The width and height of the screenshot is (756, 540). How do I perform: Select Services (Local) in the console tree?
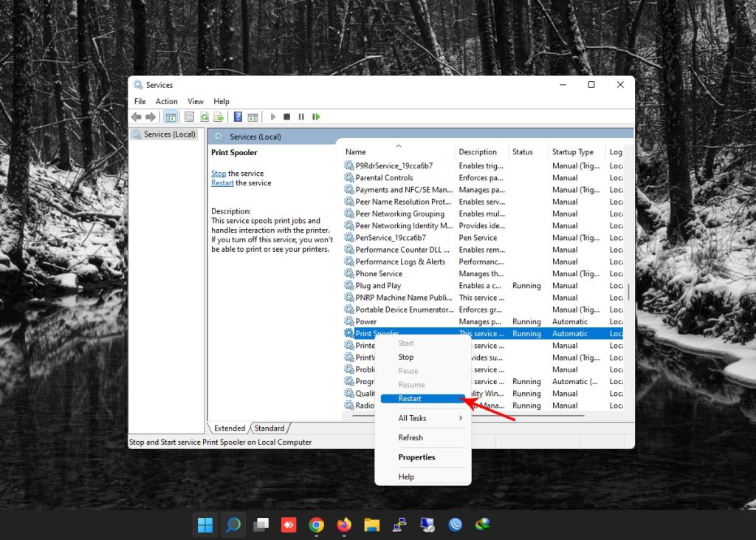click(x=169, y=134)
